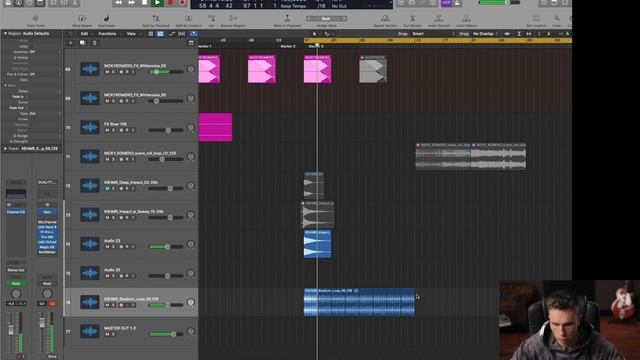Viewport: 640px width, 360px height.
Task: Expand the More disclosure triangle in the inspector
Action: pos(5,85)
